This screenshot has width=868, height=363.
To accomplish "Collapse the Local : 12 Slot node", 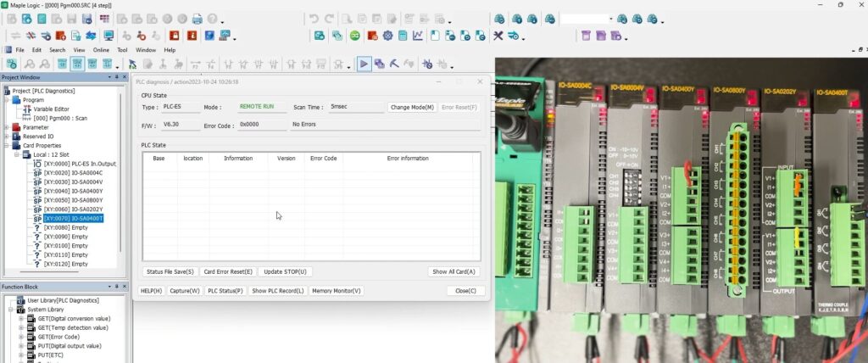I will coord(17,154).
